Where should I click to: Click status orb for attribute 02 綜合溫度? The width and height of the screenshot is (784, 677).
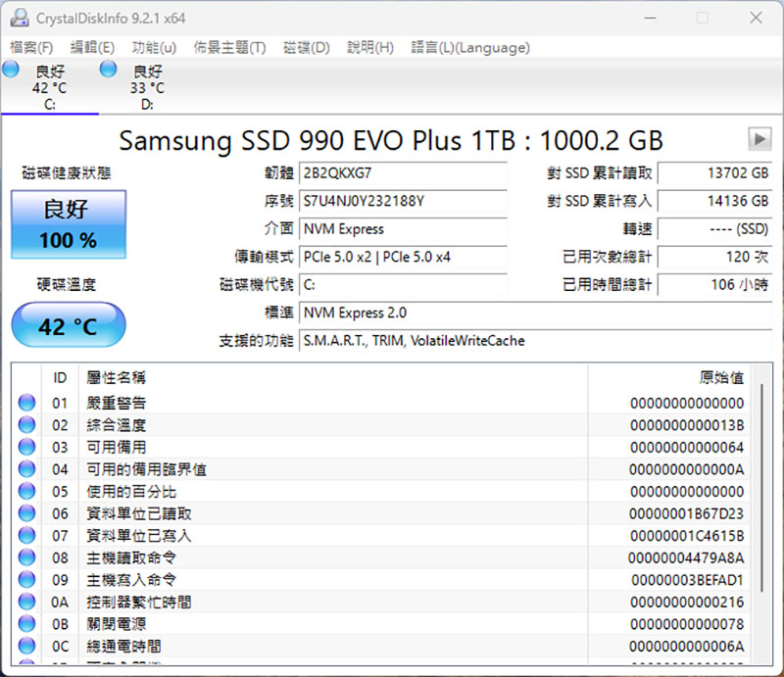tap(26, 425)
